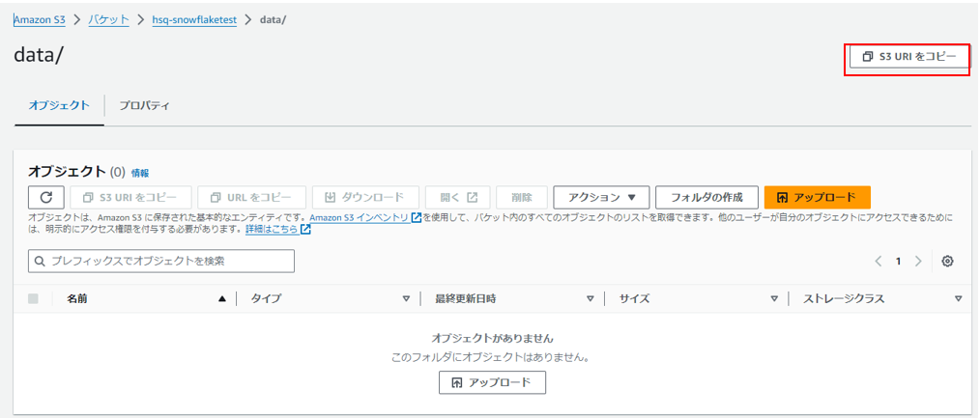Switch to the オブジェクト tab
The image size is (980, 418).
[x=59, y=105]
